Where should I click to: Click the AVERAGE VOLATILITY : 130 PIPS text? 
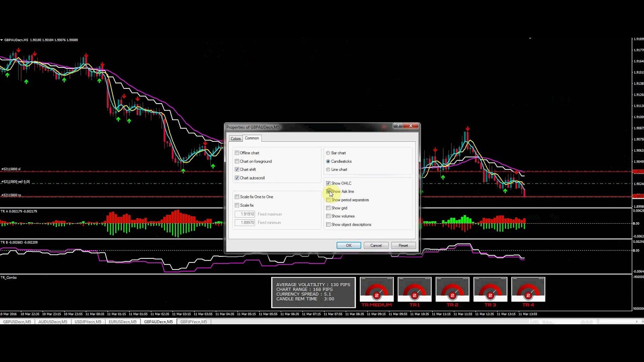pos(313,285)
